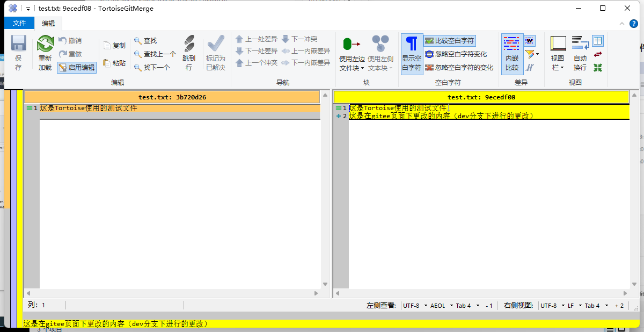Screen dimensions: 644x332
Task: Click the regex filter icon below the funnel
Action: tap(530, 67)
